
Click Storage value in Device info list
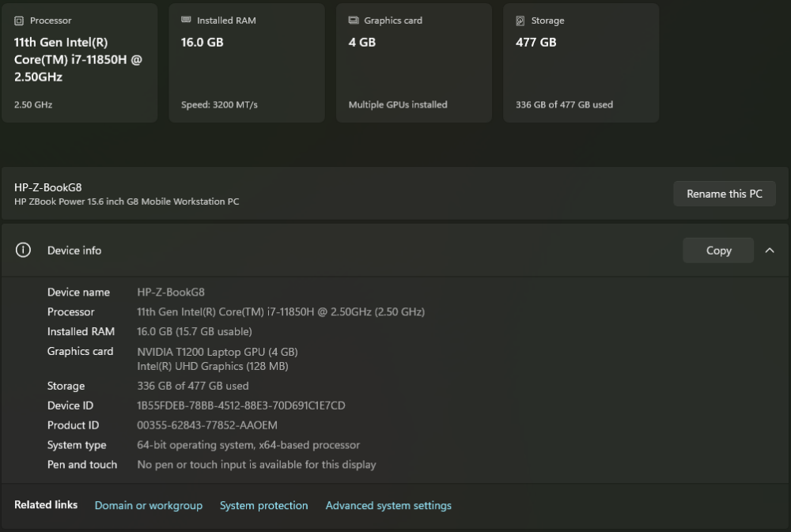tap(193, 387)
